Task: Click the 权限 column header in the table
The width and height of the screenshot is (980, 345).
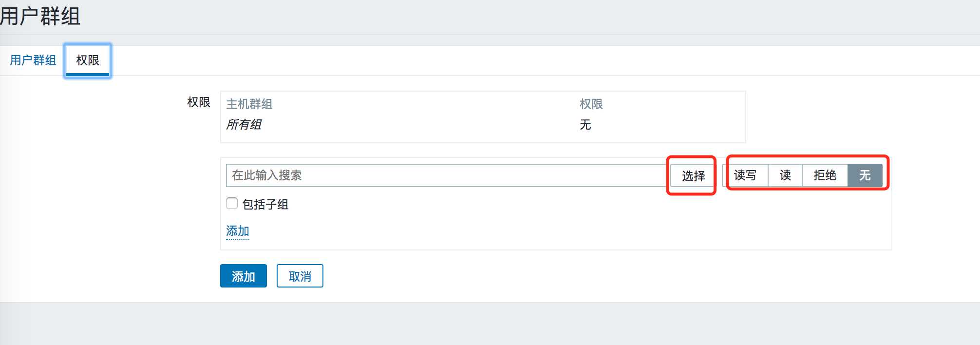Action: click(x=591, y=104)
